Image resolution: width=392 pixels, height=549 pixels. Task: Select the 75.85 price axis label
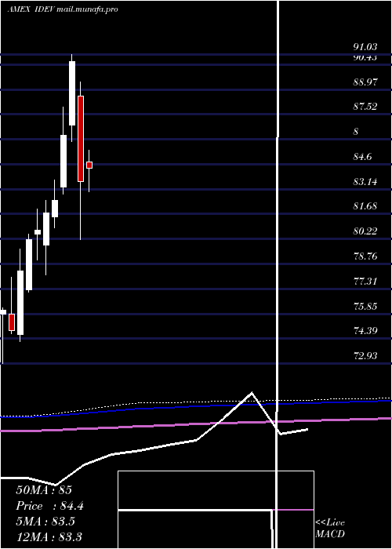click(x=365, y=307)
